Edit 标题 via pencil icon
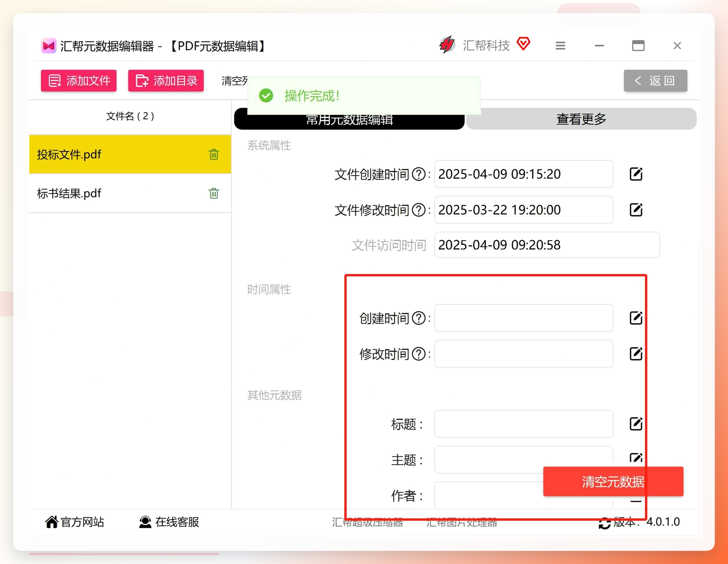The width and height of the screenshot is (728, 564). [x=636, y=424]
